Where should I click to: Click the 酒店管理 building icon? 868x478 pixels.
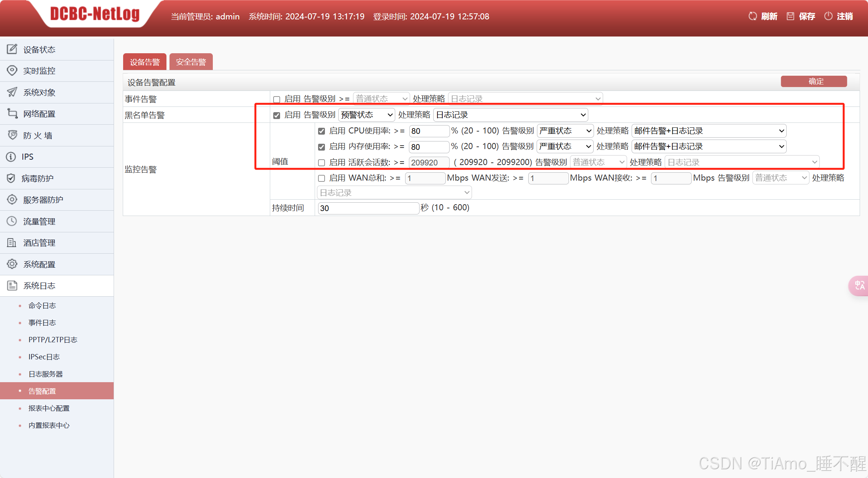pyautogui.click(x=12, y=242)
